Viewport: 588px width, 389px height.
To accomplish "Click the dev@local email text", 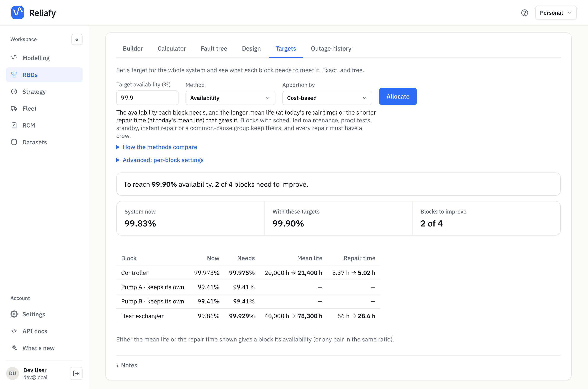I will coord(35,377).
